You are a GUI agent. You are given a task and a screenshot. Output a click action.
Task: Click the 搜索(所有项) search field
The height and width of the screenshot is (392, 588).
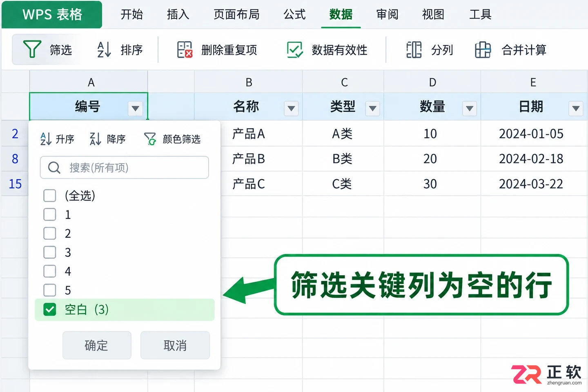tap(125, 167)
